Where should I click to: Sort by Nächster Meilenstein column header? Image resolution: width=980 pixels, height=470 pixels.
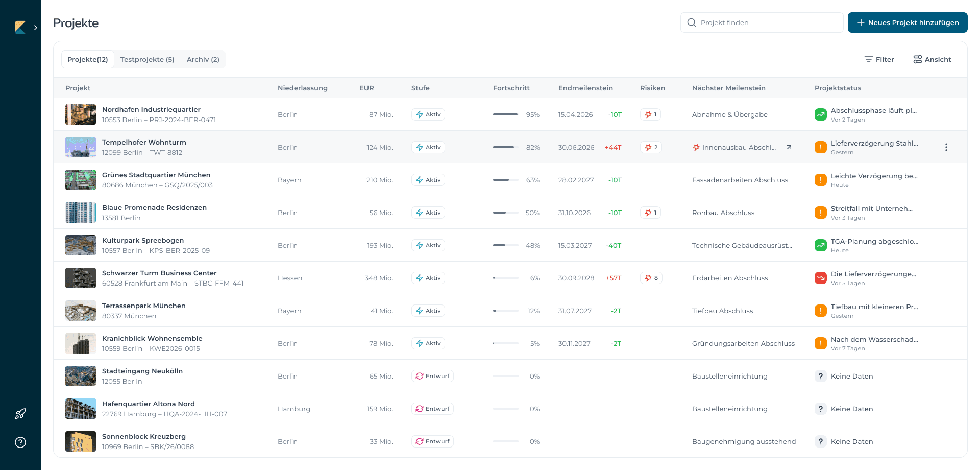[x=729, y=88]
